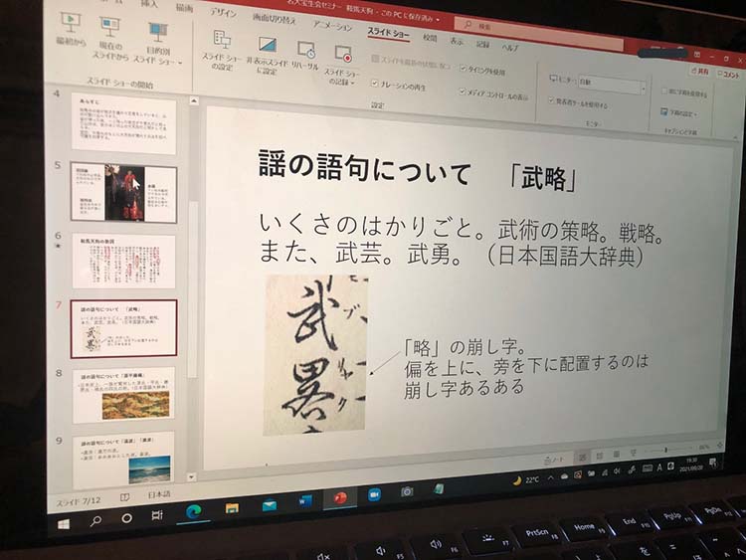
Task: Select the Slide Show (スライドショー) ribbon tab
Action: [388, 33]
